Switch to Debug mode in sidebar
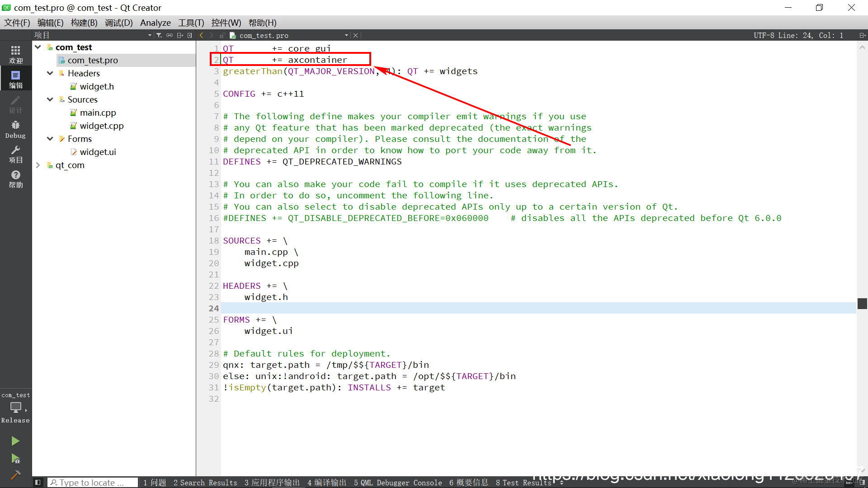 16,129
